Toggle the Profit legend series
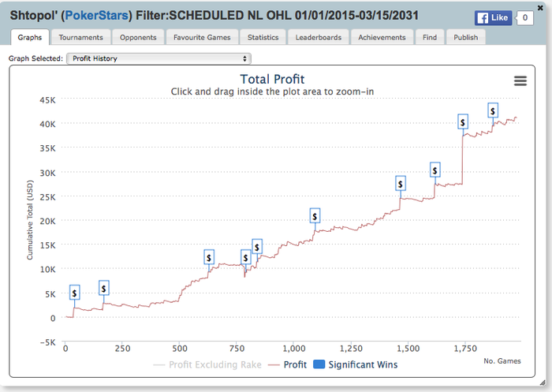The width and height of the screenshot is (552, 392). (x=287, y=364)
